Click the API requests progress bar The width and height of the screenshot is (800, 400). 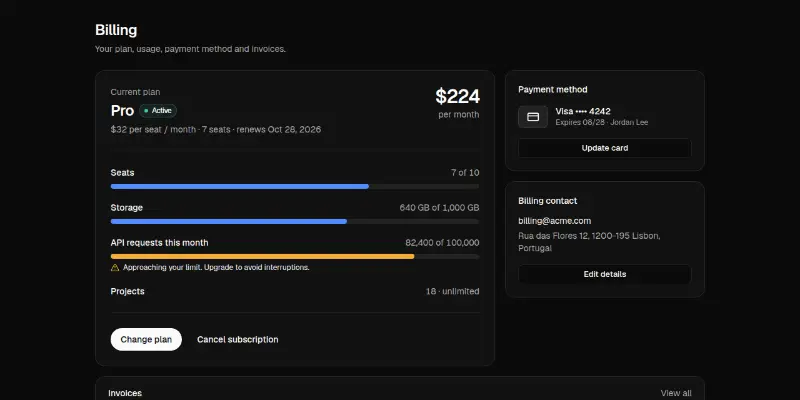[x=295, y=257]
